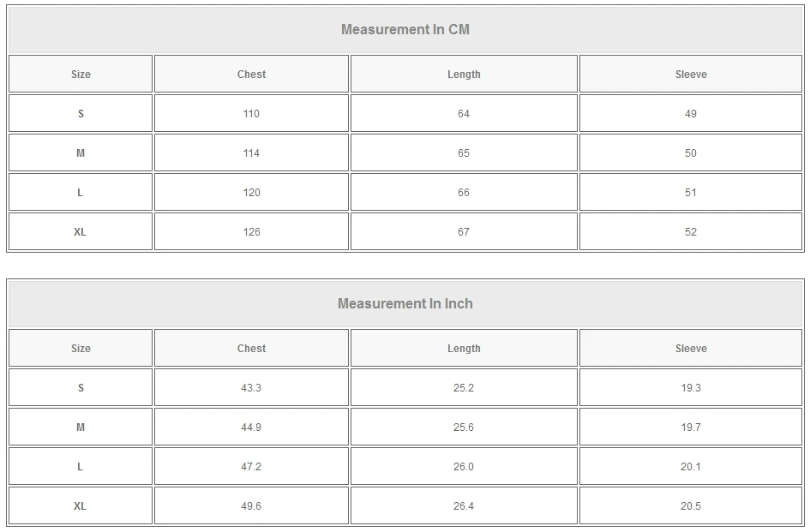Click the sleeve value 20.5 cell

coord(691,506)
